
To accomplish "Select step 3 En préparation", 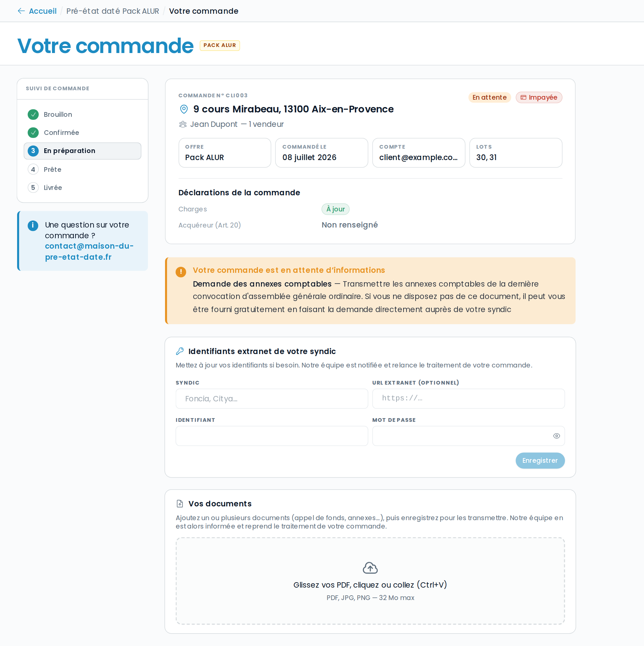I will [x=83, y=151].
